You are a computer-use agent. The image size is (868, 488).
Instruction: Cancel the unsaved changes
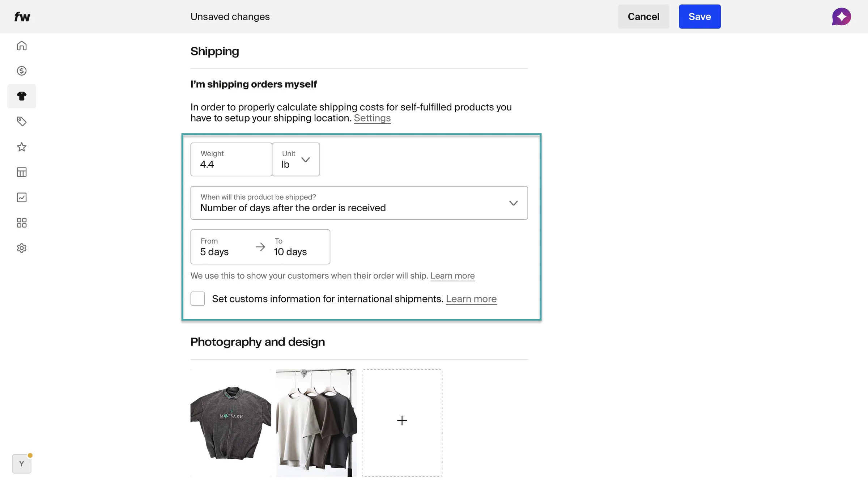643,17
